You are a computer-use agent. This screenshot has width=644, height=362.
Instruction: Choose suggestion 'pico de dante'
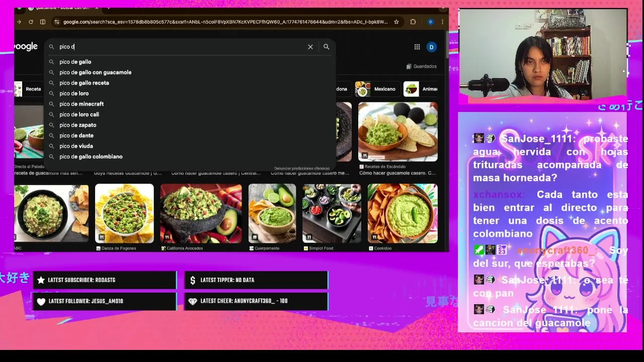click(190, 136)
